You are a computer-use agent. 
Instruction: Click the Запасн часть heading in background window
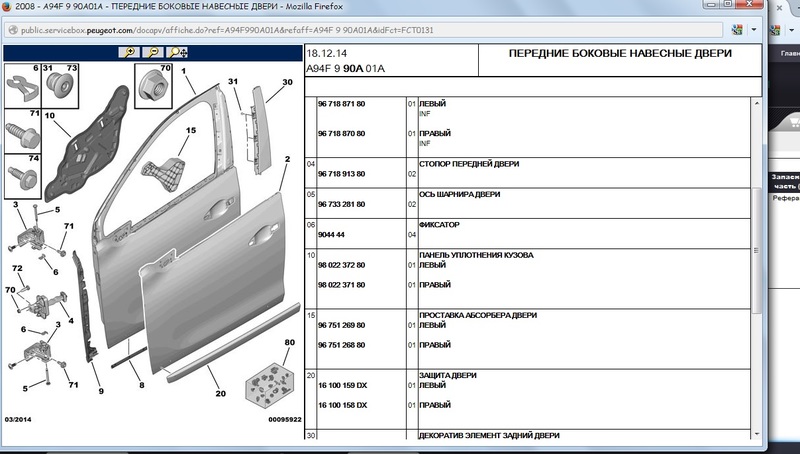click(x=786, y=182)
